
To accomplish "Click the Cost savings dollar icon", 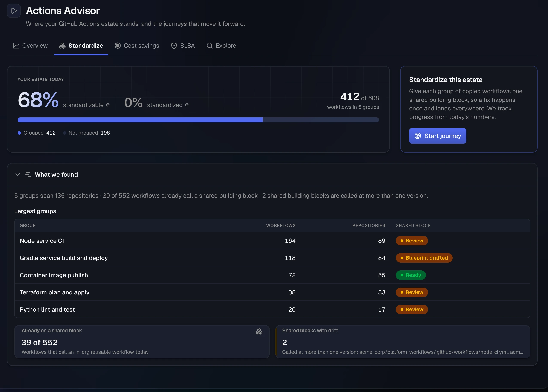I will tap(118, 46).
